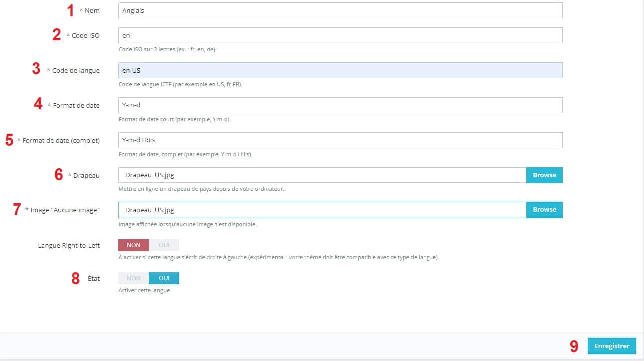Click the Image "Aucune image" file name field
The height and width of the screenshot is (361, 644).
click(x=322, y=210)
